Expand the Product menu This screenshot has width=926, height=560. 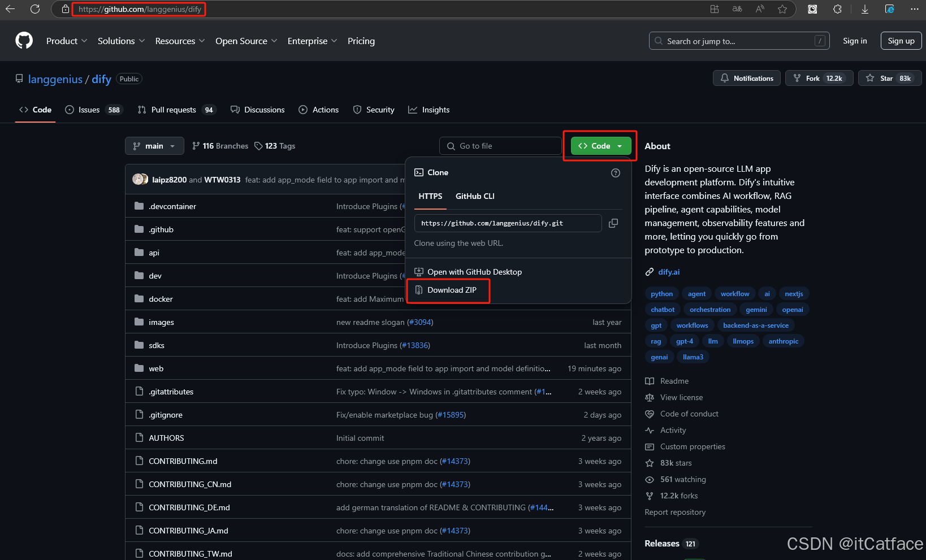[x=67, y=41]
